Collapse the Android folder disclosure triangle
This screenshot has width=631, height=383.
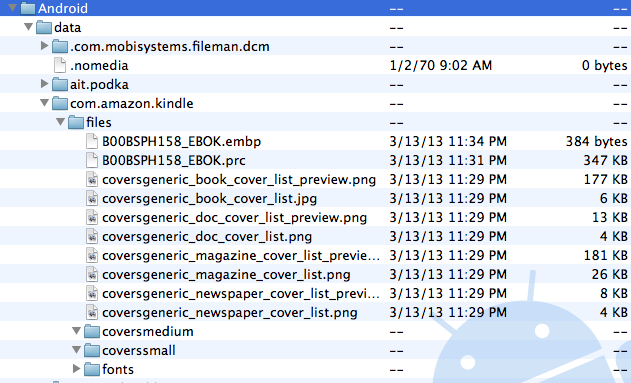pyautogui.click(x=12, y=7)
